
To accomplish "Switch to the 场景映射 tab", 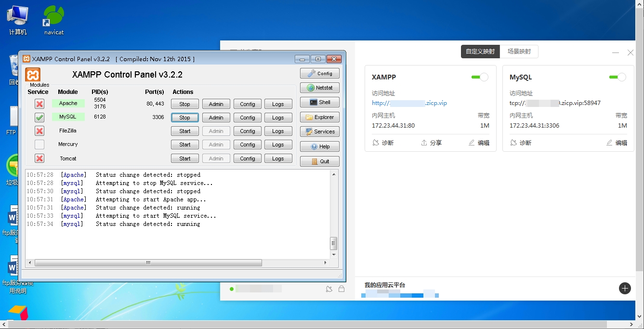I will [519, 52].
